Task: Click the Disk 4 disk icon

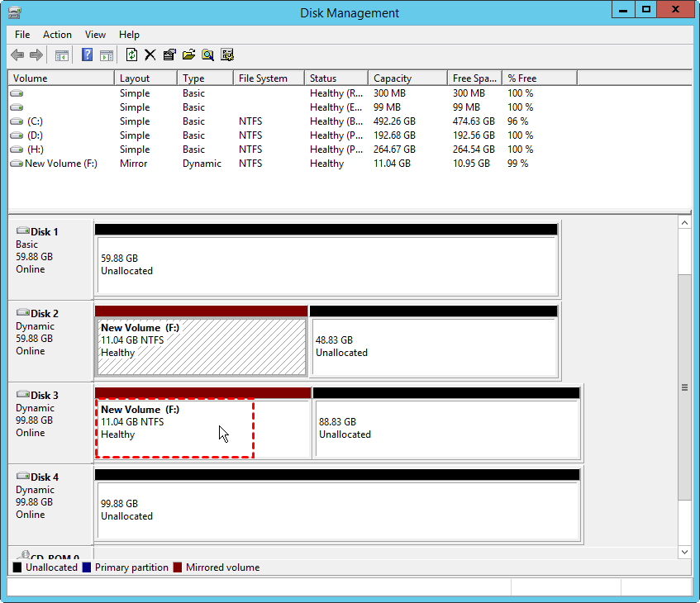Action: pos(23,477)
